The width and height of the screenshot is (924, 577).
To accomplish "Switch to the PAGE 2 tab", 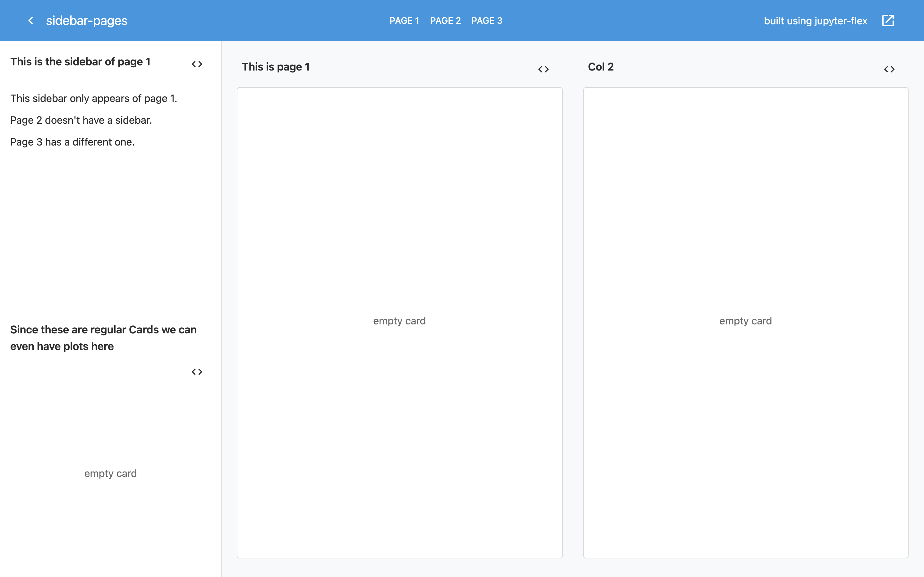I will pyautogui.click(x=445, y=21).
